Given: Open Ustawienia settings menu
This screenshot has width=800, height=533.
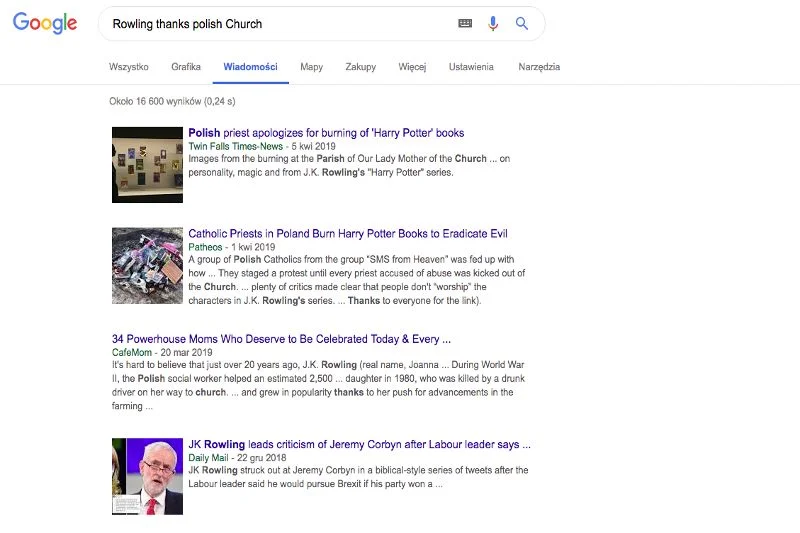Looking at the screenshot, I should click(471, 67).
